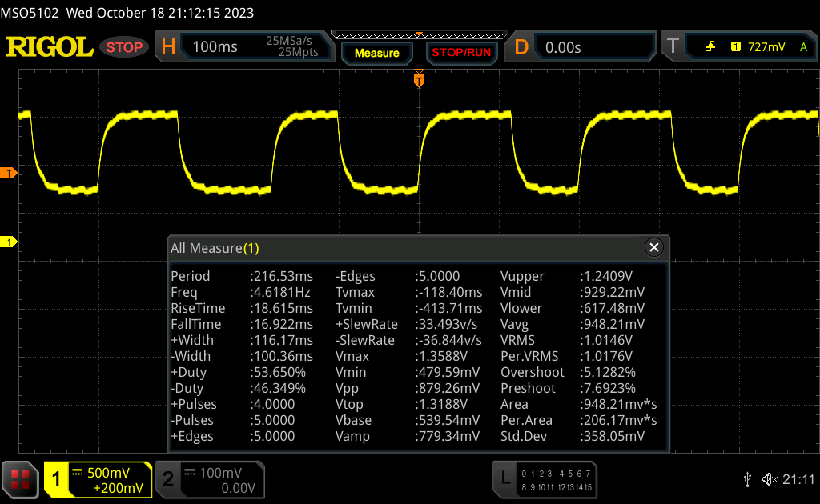Tap the waveform memory position bar
This screenshot has height=504, width=820.
tap(420, 35)
